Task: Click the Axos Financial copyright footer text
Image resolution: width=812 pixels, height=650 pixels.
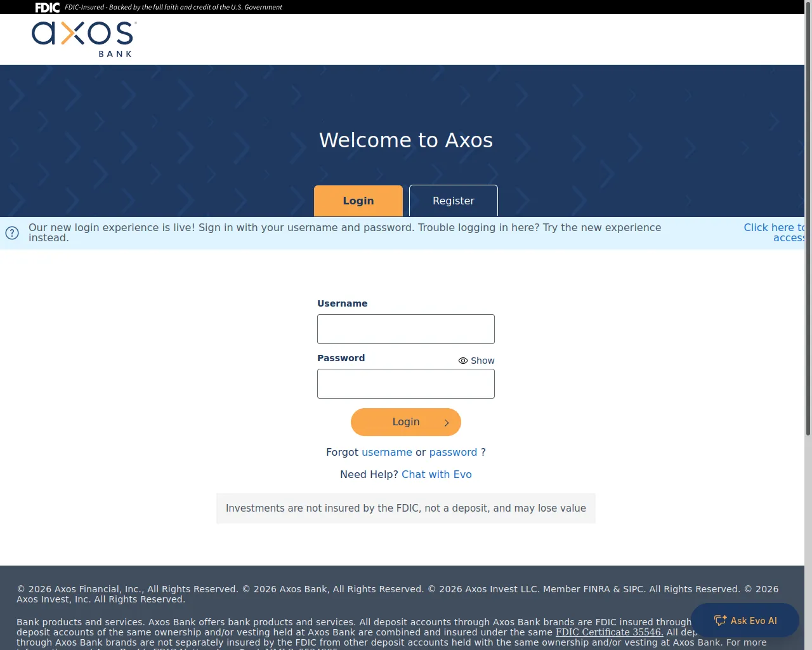Action: click(x=397, y=594)
